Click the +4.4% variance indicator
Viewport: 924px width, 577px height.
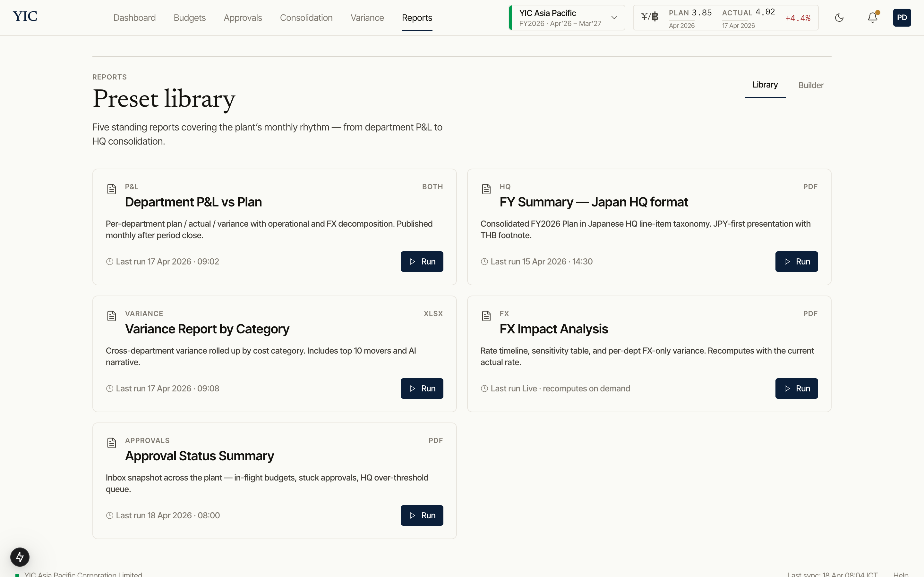tap(798, 18)
